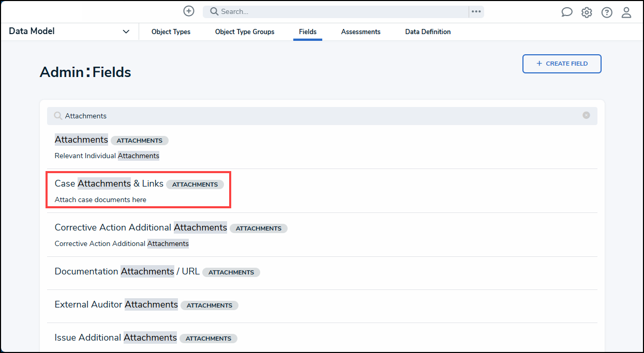The width and height of the screenshot is (644, 353).
Task: Open the Case Attachments & Links field
Action: (x=109, y=184)
